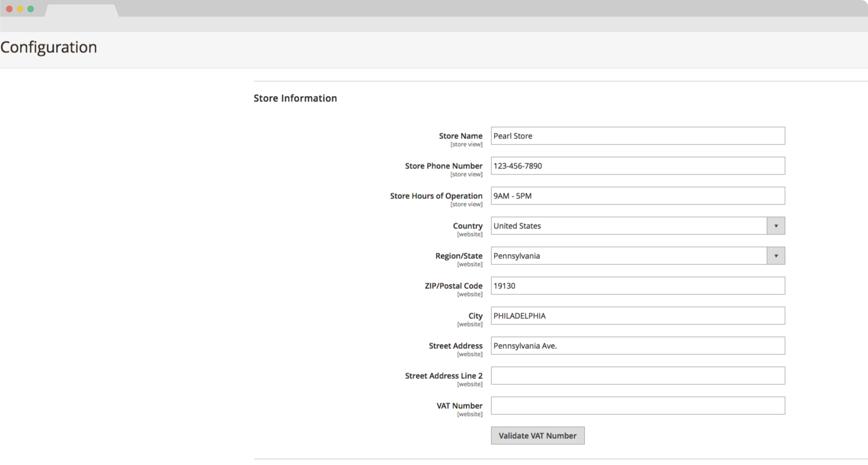
Task: Select the City text field
Action: pos(638,316)
